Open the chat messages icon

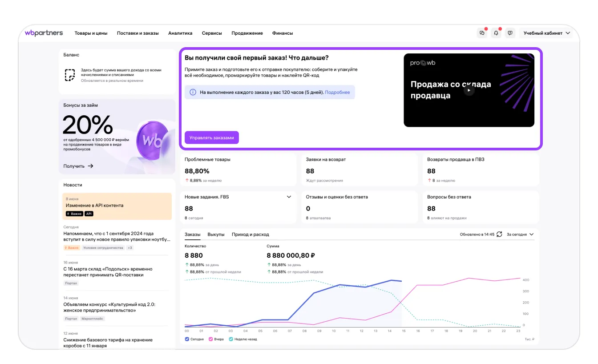pyautogui.click(x=482, y=33)
